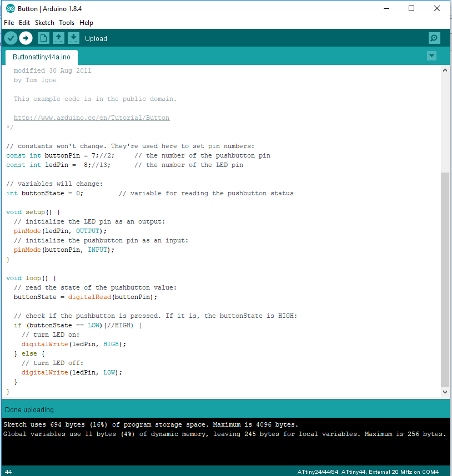
Task: Follow the arduino.cc Tutorial/Button link
Action: pyautogui.click(x=92, y=118)
